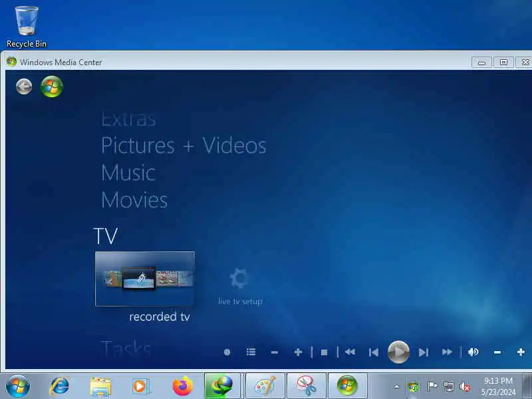Show hidden tray icons arrow
Image resolution: width=532 pixels, height=399 pixels.
[396, 386]
